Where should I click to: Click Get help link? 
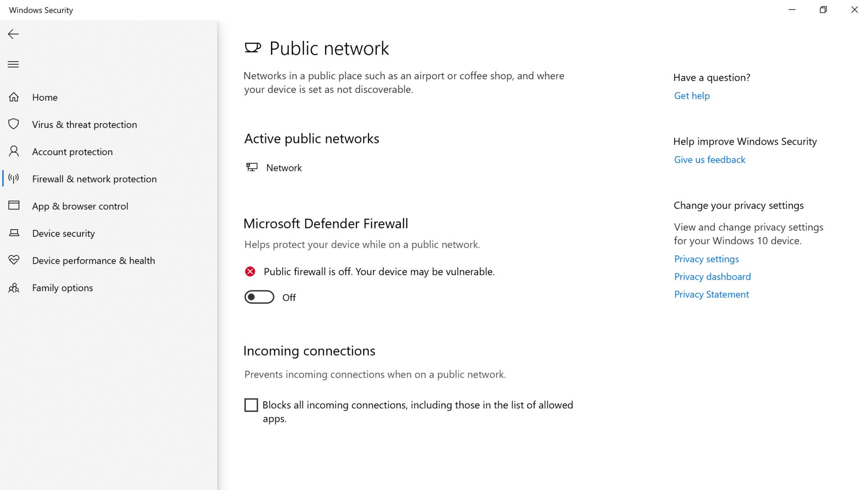click(692, 95)
